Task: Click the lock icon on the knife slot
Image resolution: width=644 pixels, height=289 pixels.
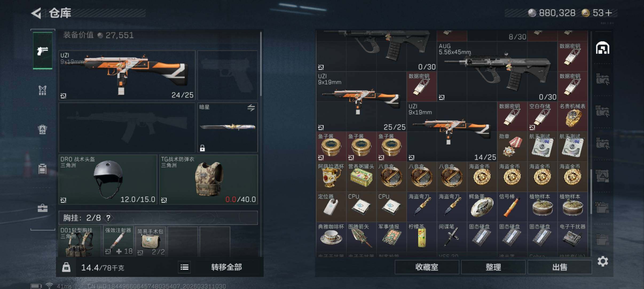Action: point(202,148)
